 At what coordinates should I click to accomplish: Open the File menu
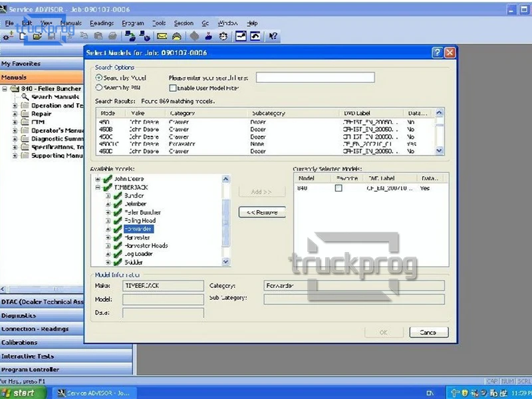tap(9, 23)
